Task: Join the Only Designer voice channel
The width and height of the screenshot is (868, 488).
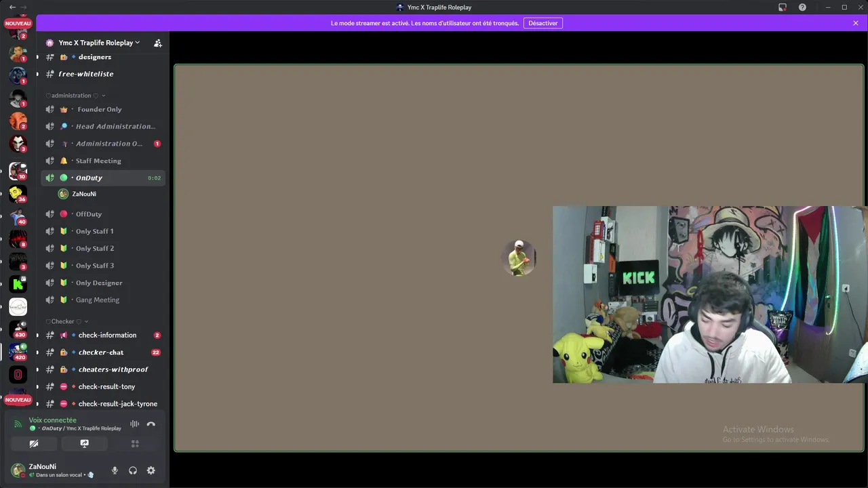Action: pos(102,283)
